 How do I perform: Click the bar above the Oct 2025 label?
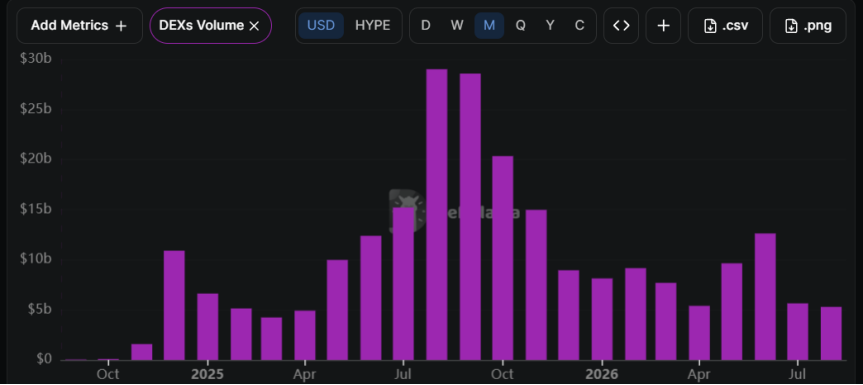click(x=502, y=258)
